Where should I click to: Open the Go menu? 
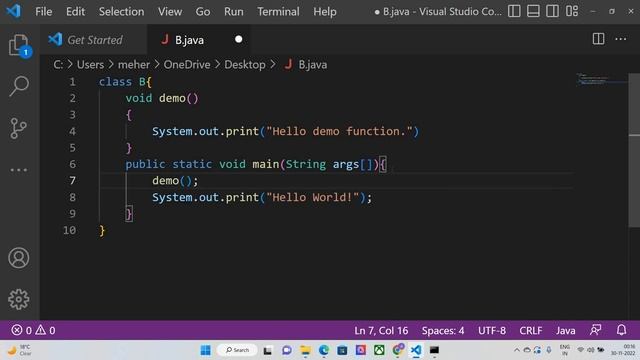click(203, 11)
